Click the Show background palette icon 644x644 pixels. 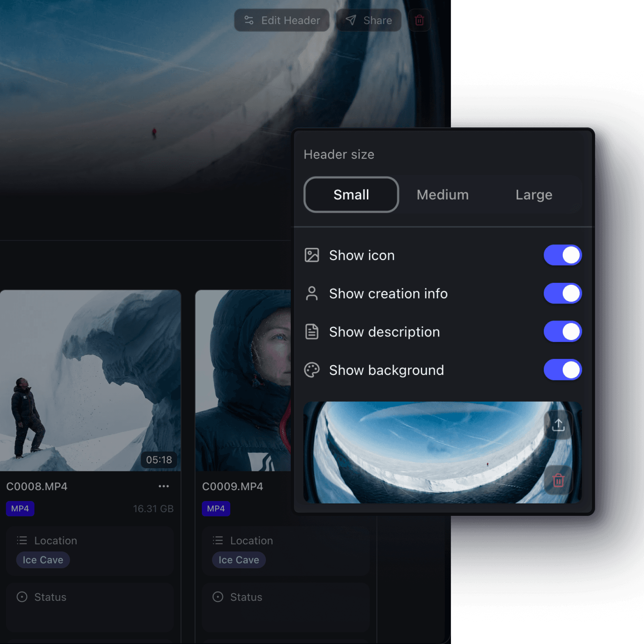pos(312,370)
